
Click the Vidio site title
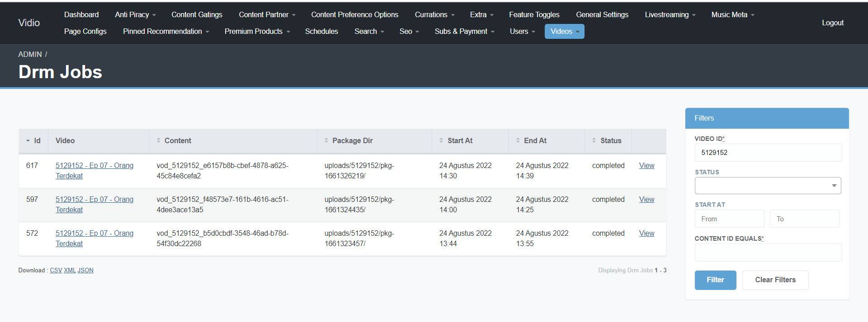pyautogui.click(x=29, y=23)
